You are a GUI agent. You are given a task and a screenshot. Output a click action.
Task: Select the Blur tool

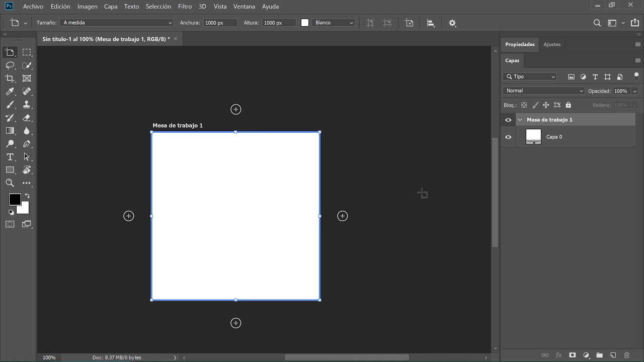click(27, 131)
